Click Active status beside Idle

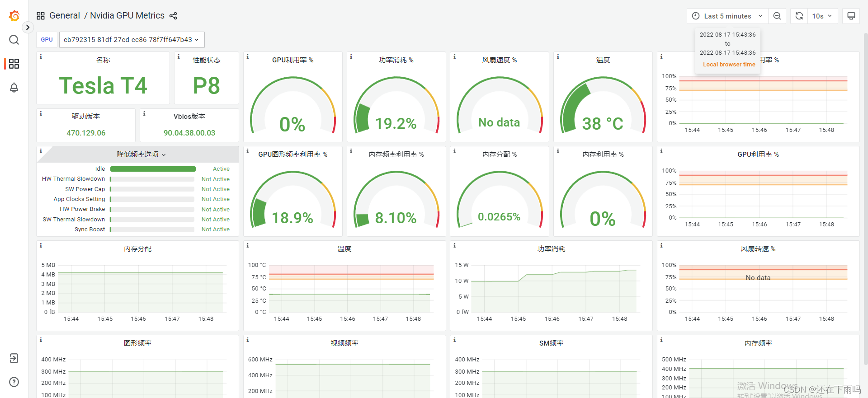(x=221, y=169)
